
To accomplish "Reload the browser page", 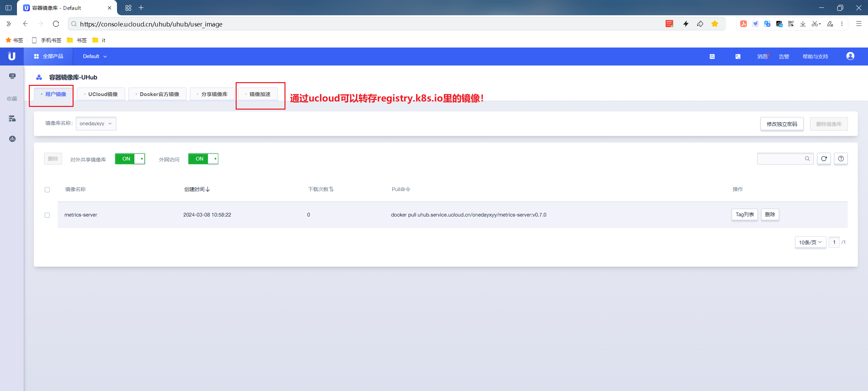I will click(56, 24).
